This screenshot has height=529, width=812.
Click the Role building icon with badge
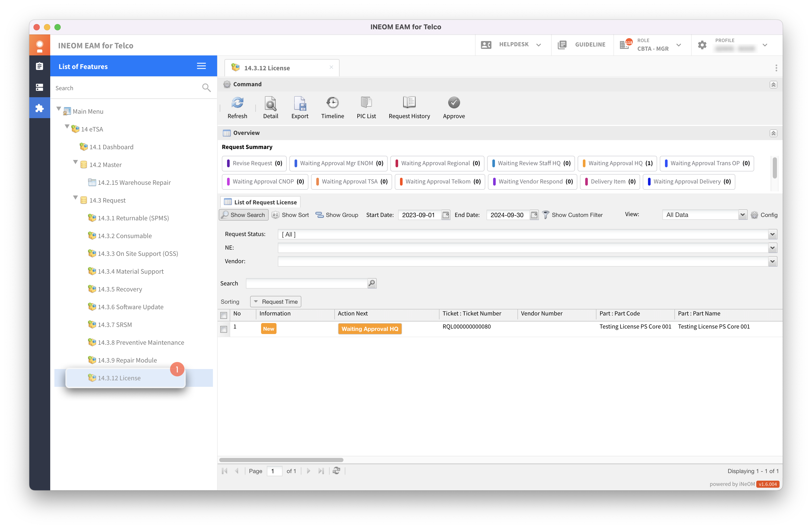click(625, 44)
